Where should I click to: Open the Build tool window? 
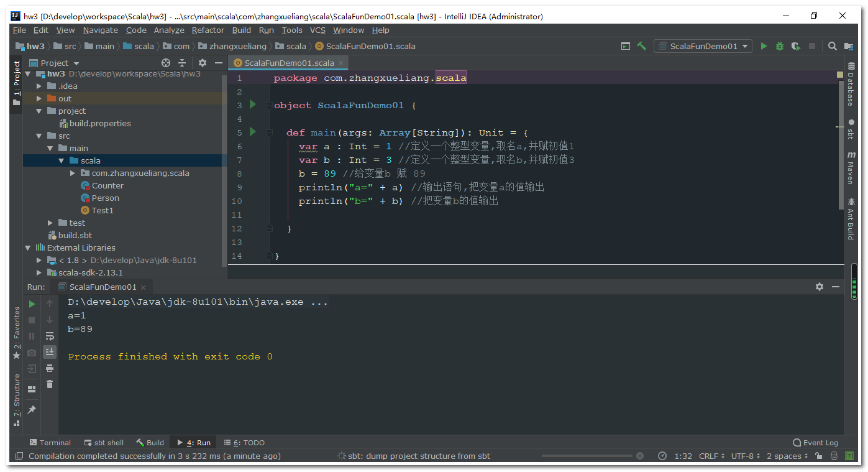click(x=150, y=443)
